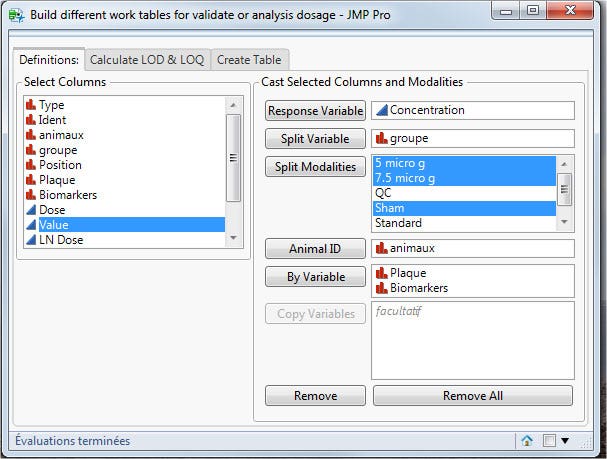Click nominal icon beside Ident column
Viewport: 607px width, 459px height.
tap(31, 120)
